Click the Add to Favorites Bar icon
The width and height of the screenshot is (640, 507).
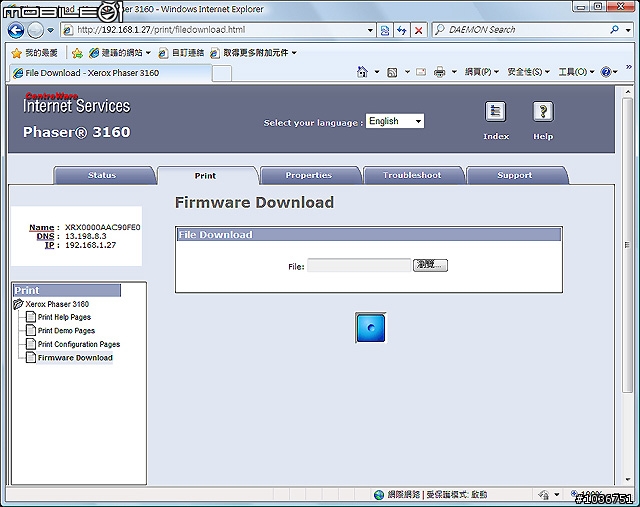[77, 53]
